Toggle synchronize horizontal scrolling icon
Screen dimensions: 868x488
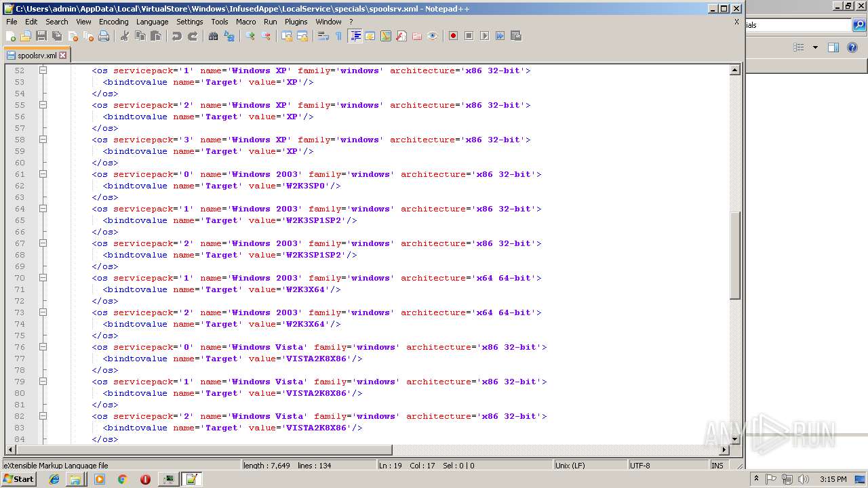(302, 36)
